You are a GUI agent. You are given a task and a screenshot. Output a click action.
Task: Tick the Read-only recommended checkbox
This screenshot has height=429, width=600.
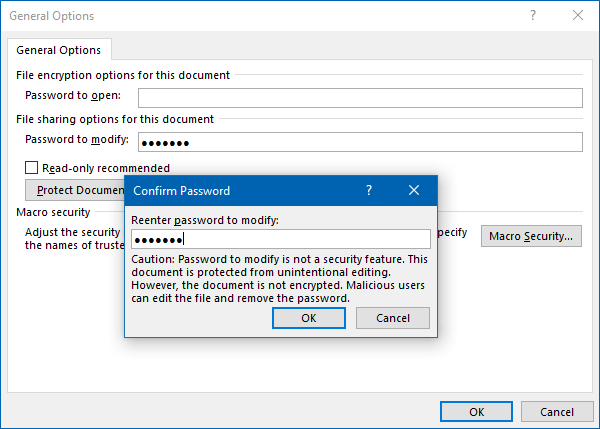[x=31, y=168]
